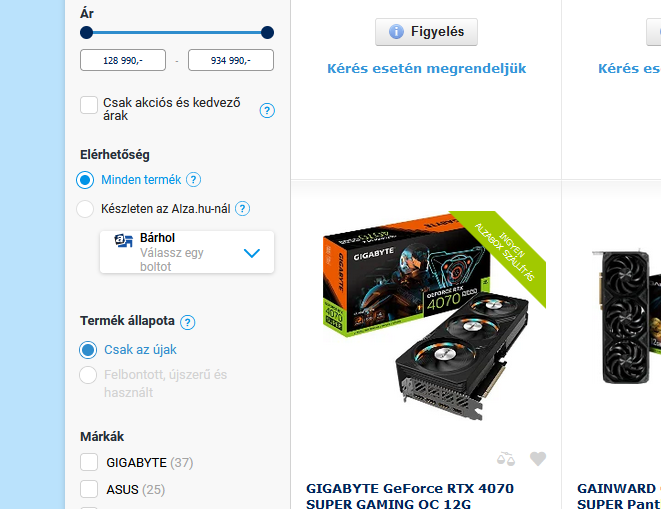661x509 pixels.
Task: Open GIGABYTE GeForce RTX 4070 SUPER product link
Action: (x=410, y=496)
